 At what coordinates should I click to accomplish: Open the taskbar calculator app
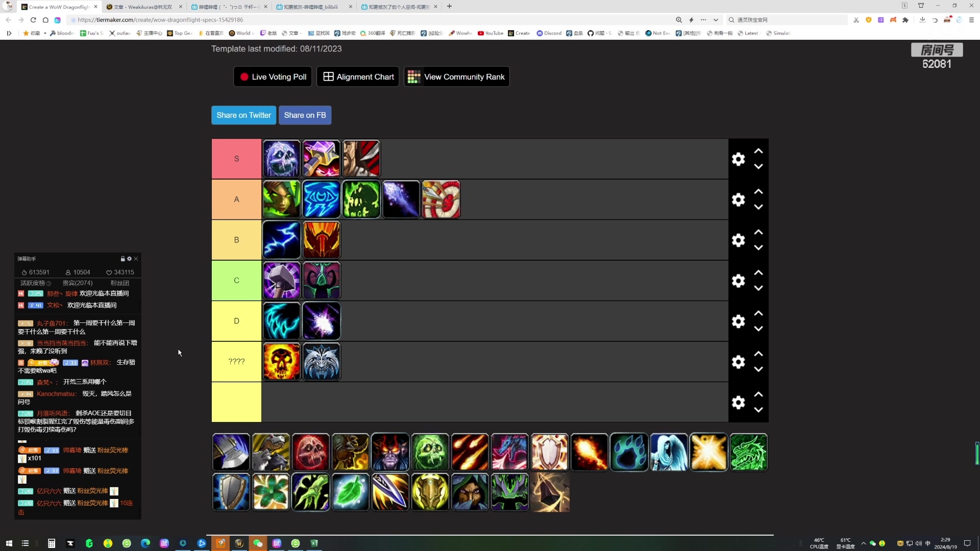(52, 543)
